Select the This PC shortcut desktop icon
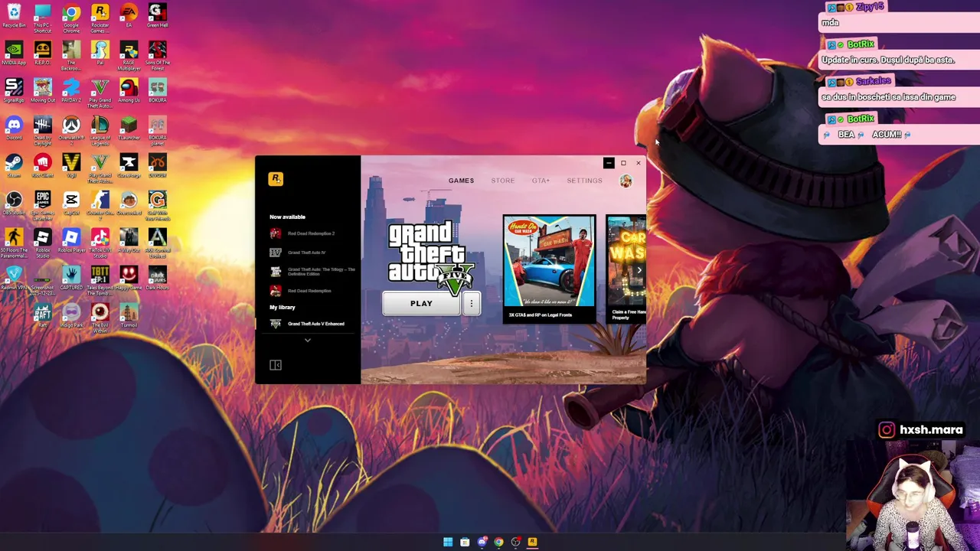 click(42, 18)
